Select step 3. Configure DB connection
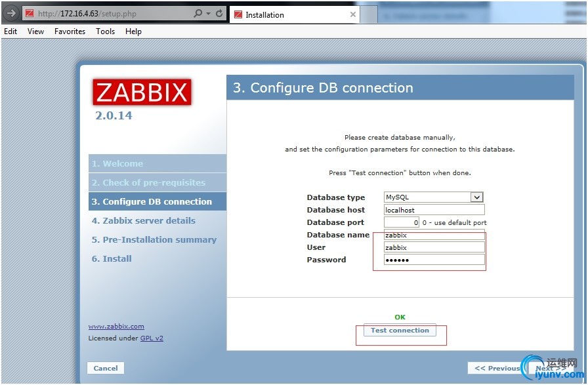 point(157,202)
